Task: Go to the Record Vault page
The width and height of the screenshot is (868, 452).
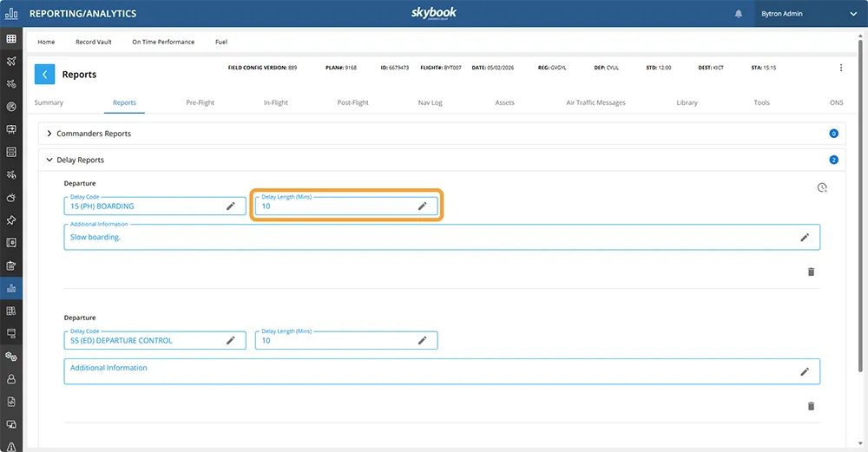Action: [93, 42]
